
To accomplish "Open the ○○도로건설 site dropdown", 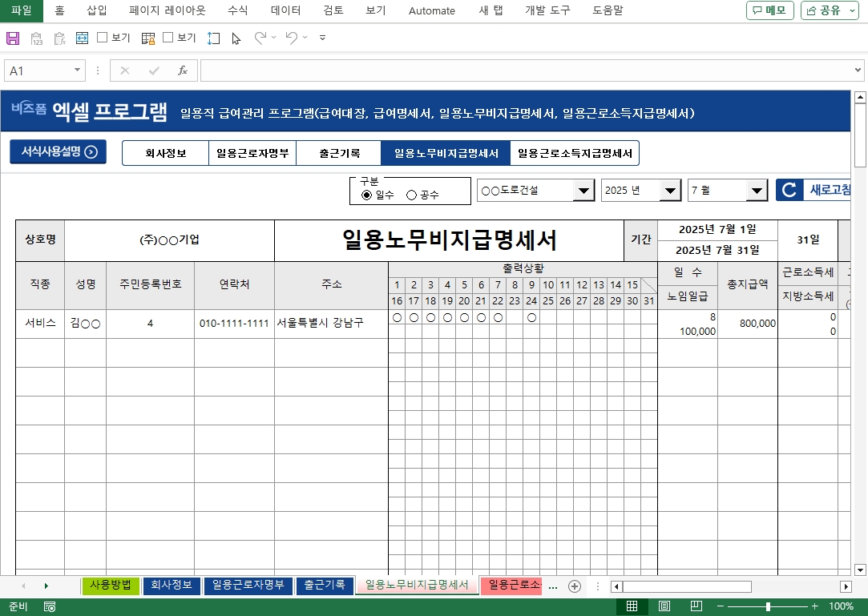I will point(583,191).
